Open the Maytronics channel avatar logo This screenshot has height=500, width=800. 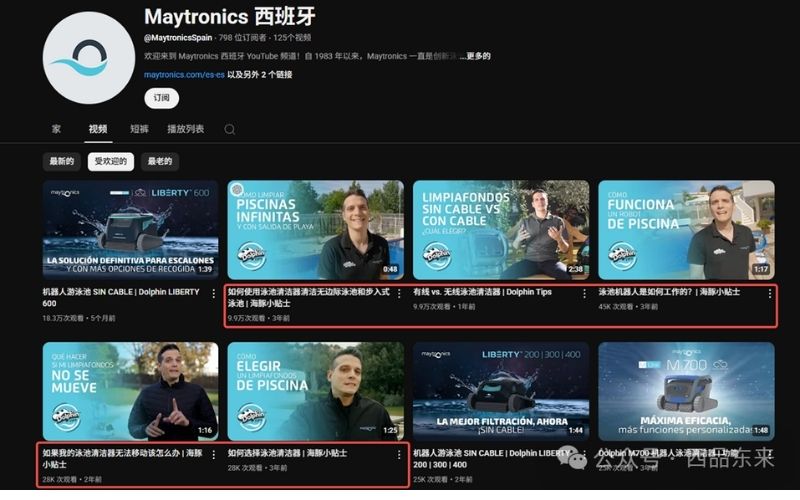pos(89,58)
